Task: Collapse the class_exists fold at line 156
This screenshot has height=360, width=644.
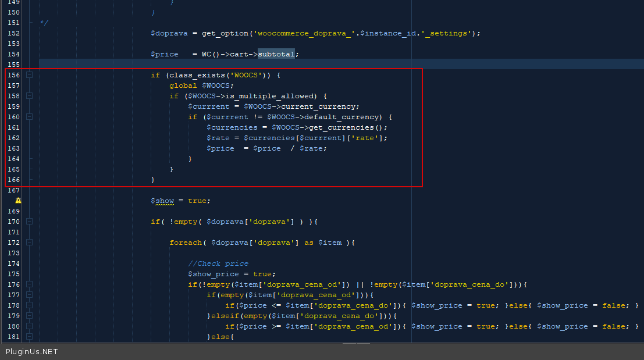Action: 30,75
